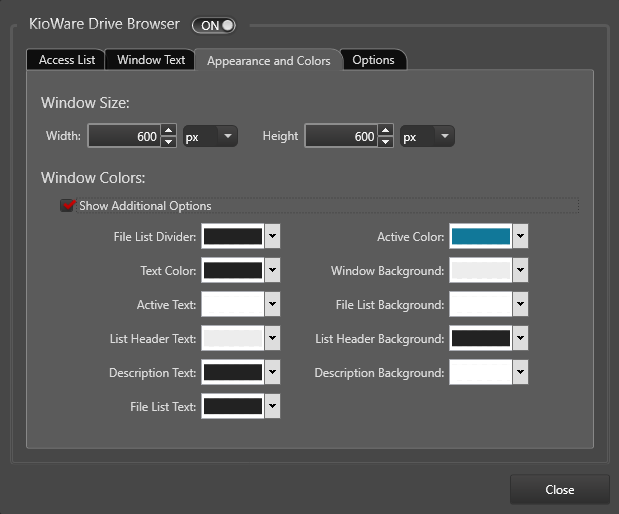This screenshot has height=514, width=619.
Task: Click the List Header Background swatch
Action: point(480,338)
